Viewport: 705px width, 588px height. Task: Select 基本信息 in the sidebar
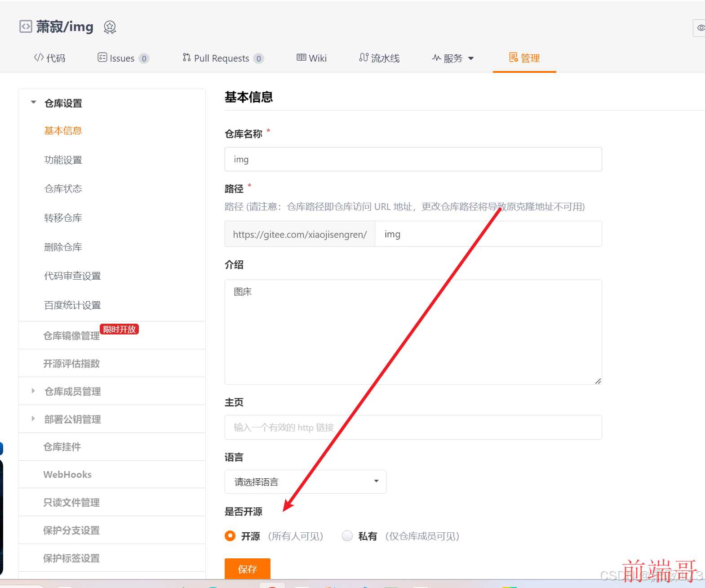point(63,131)
